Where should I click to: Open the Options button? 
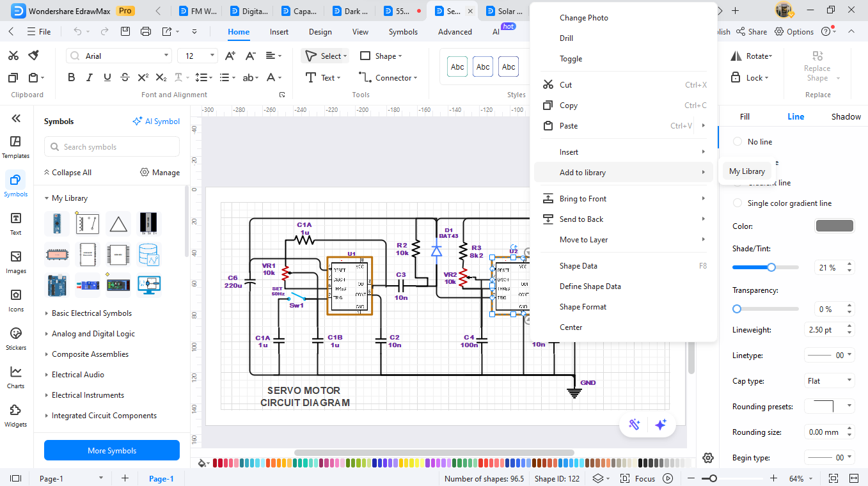[794, 31]
